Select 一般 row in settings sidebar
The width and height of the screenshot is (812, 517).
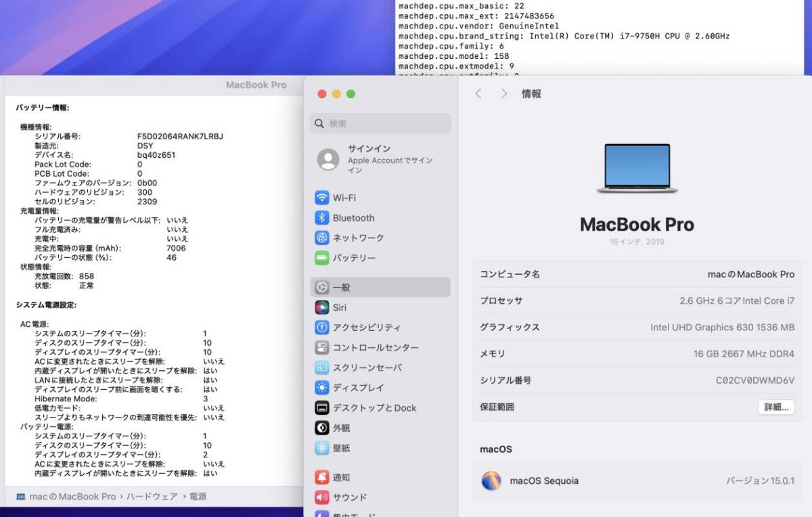point(380,287)
